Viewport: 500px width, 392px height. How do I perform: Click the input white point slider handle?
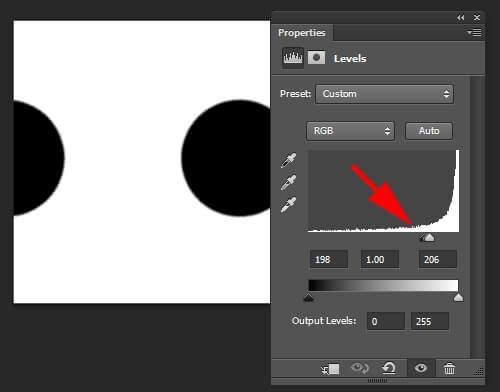click(x=429, y=237)
